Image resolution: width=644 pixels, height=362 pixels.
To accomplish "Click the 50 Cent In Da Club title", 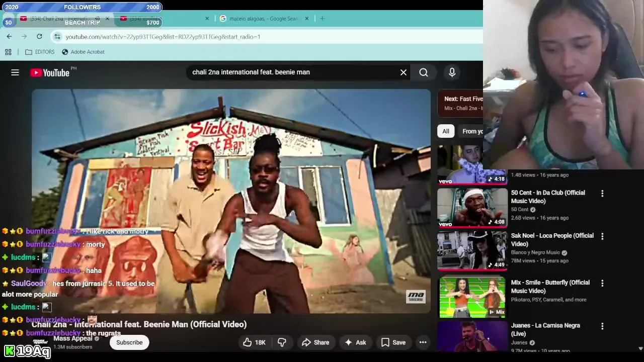I will pos(548,197).
